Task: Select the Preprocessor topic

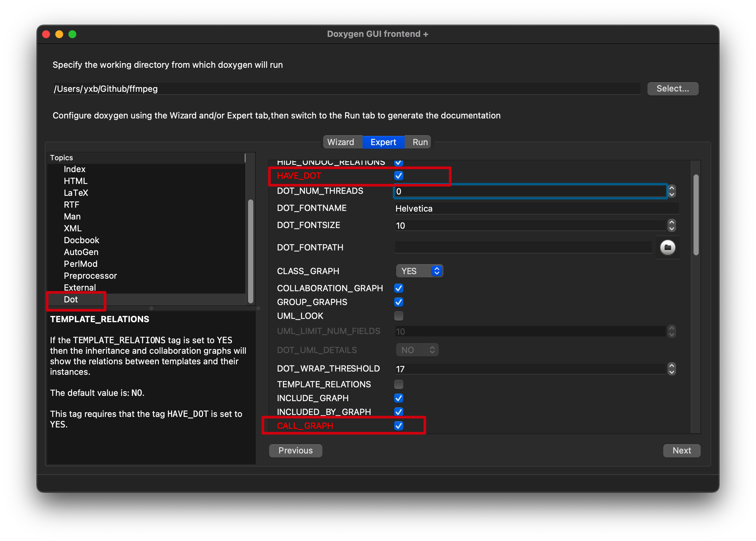Action: (90, 276)
